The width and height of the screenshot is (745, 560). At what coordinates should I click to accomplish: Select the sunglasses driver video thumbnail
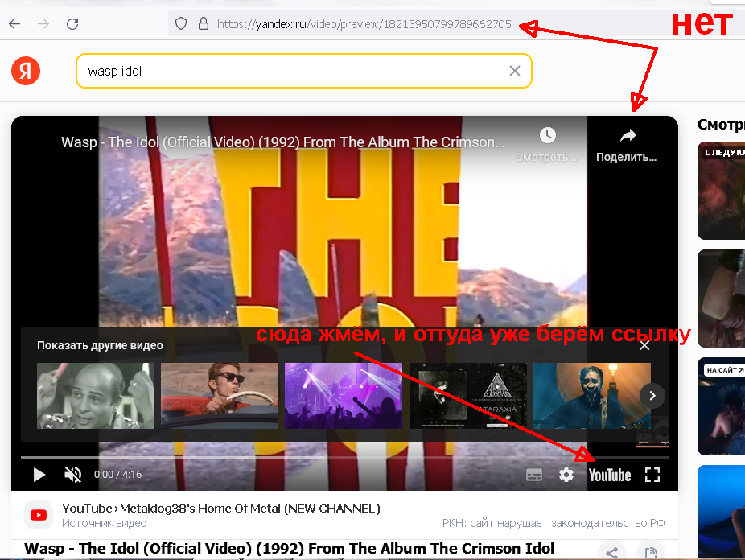point(219,395)
